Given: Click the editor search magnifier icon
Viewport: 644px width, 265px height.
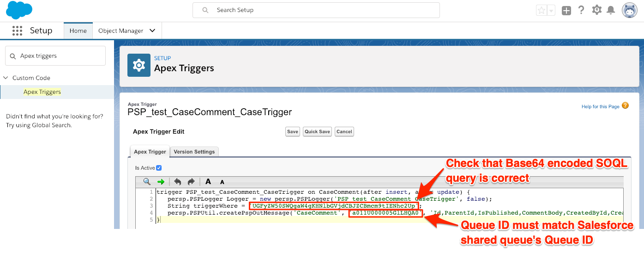Looking at the screenshot, I should tap(147, 182).
